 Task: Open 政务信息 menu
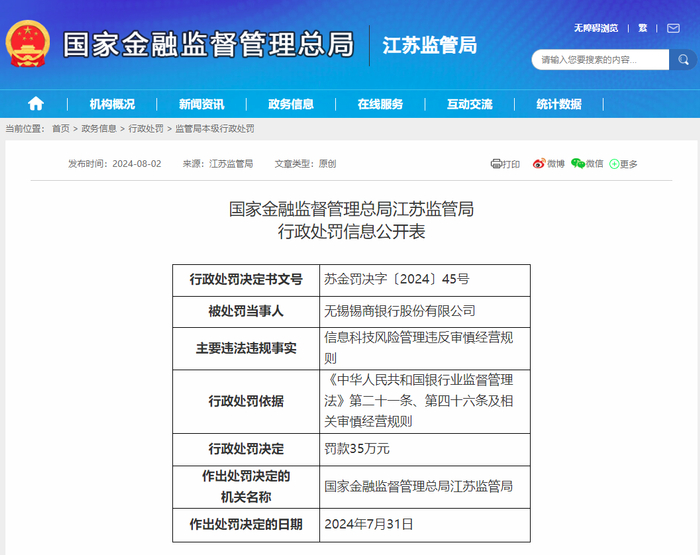pyautogui.click(x=291, y=104)
